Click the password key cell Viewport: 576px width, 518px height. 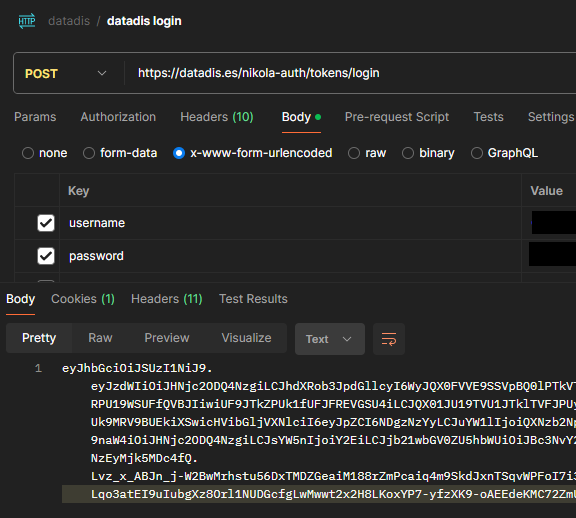tap(290, 256)
